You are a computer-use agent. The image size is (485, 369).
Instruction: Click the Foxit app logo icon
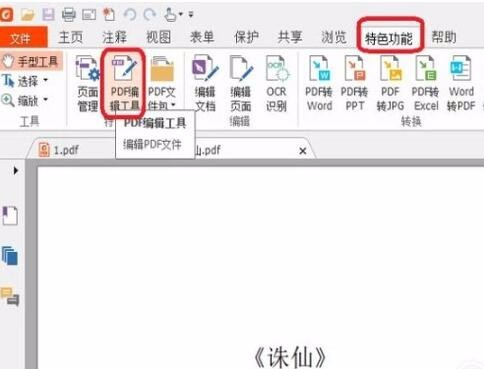tap(6, 14)
